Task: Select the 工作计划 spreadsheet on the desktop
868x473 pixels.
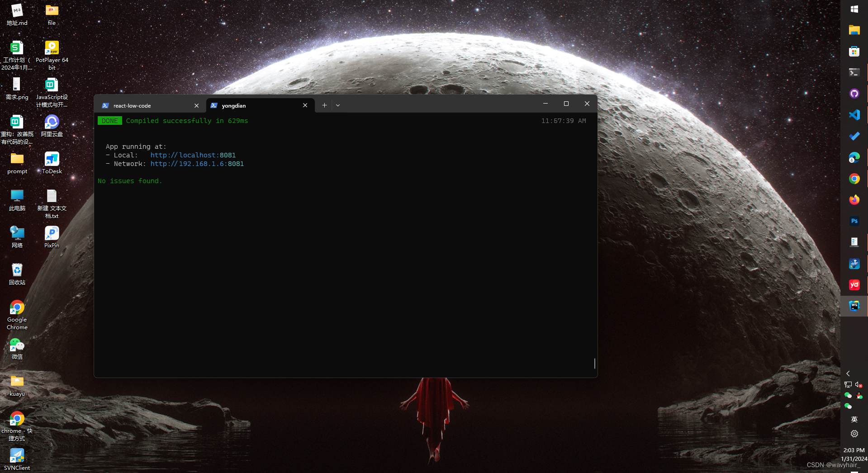Action: [17, 55]
